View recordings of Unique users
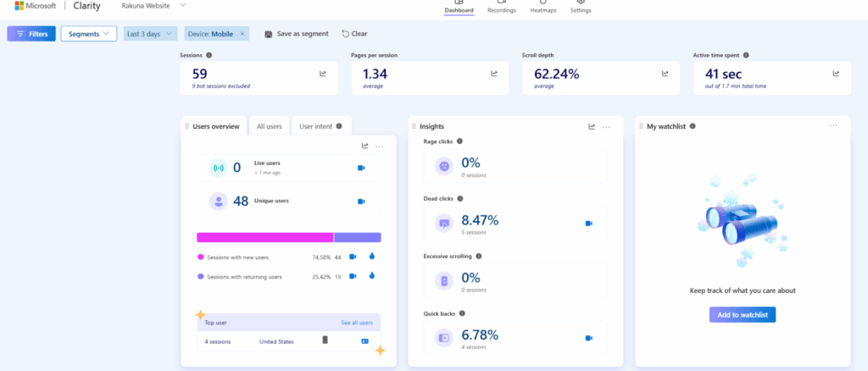Screen dimensions: 868x371 click(x=361, y=202)
